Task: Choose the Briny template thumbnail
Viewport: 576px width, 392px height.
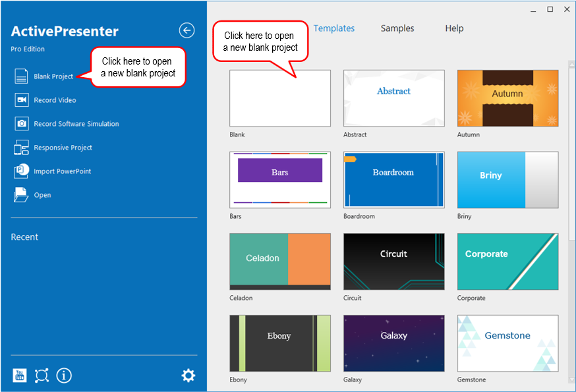Action: (x=507, y=180)
